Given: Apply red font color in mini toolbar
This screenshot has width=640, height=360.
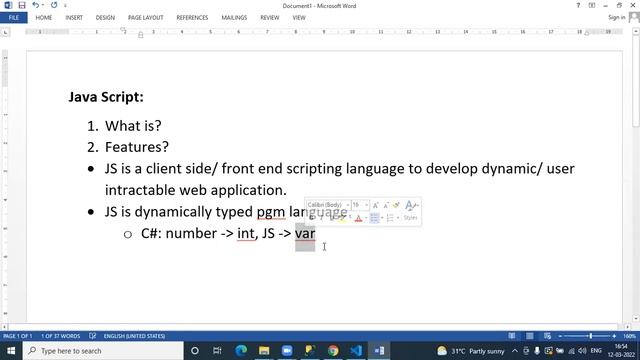Looking at the screenshot, I should coord(358,218).
